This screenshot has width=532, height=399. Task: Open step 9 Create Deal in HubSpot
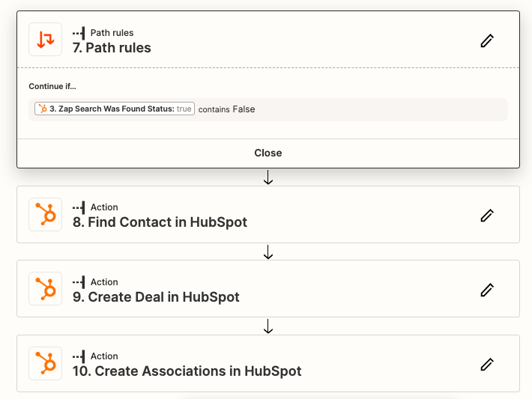(x=163, y=297)
